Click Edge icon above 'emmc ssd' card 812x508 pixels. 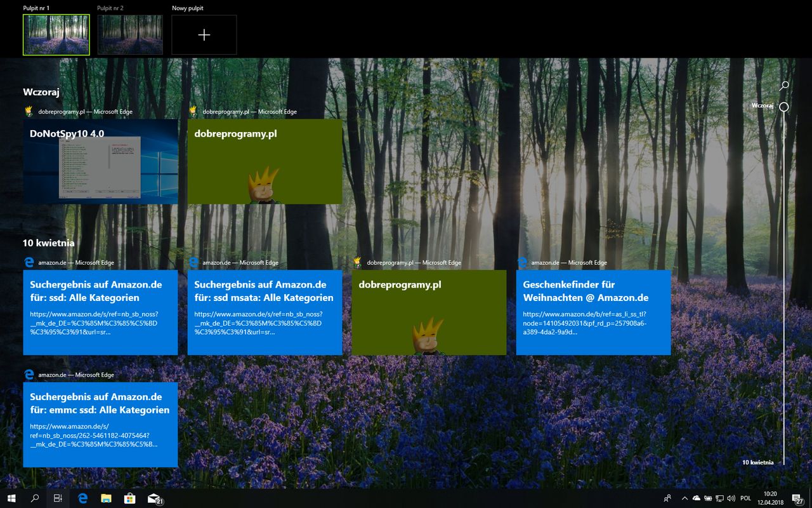tap(29, 375)
